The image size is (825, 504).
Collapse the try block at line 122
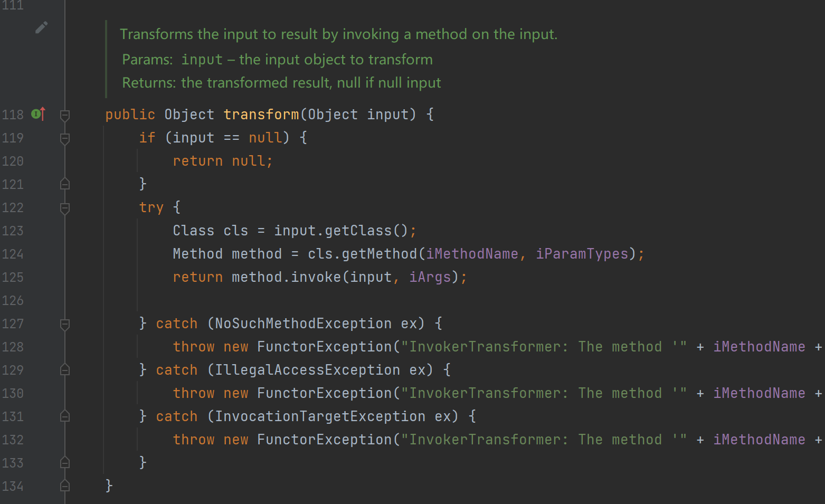65,208
